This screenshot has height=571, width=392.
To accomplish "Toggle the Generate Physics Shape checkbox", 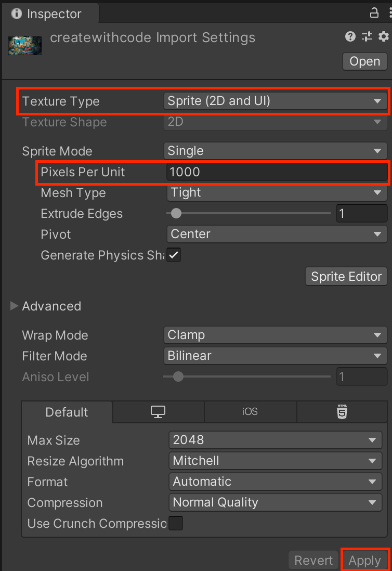I will [174, 255].
